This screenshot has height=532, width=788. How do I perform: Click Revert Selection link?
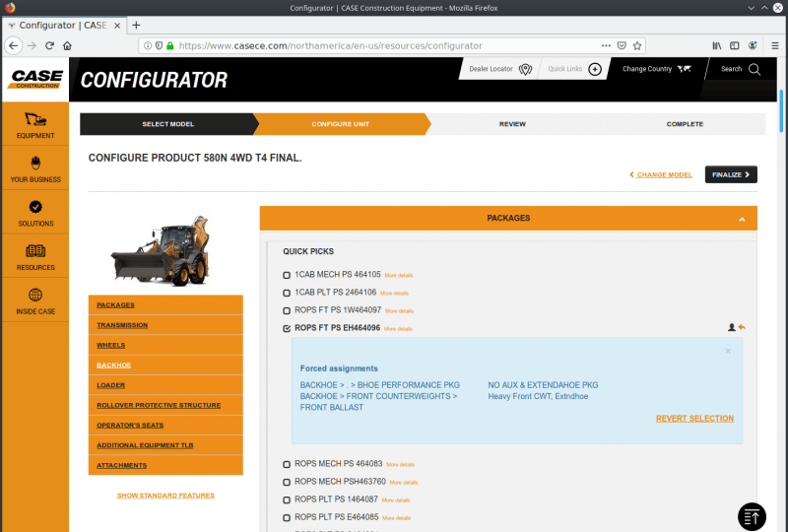click(694, 419)
